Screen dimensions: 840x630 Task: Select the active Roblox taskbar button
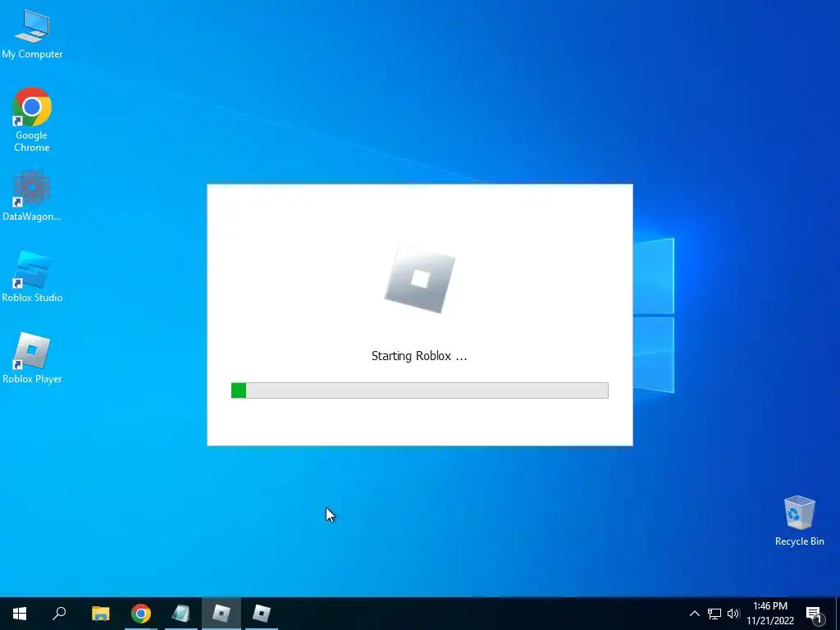click(221, 614)
